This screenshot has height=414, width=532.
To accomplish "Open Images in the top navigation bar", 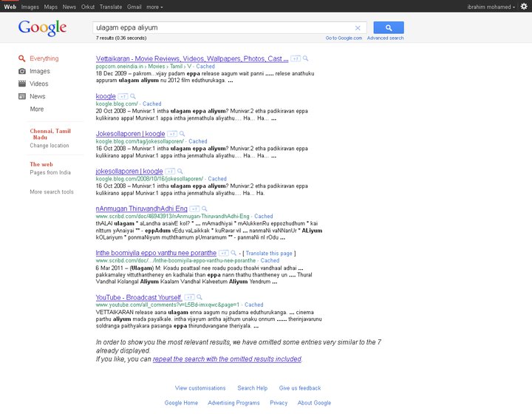I will [30, 7].
